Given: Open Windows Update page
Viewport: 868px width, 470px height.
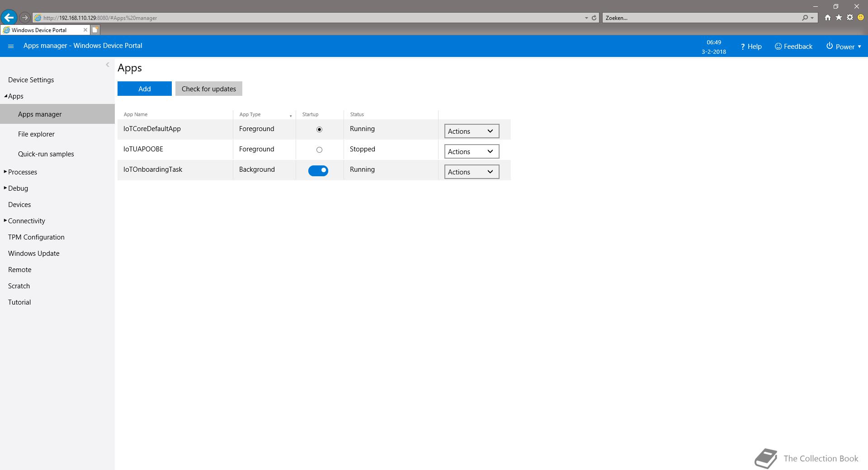Looking at the screenshot, I should point(34,254).
